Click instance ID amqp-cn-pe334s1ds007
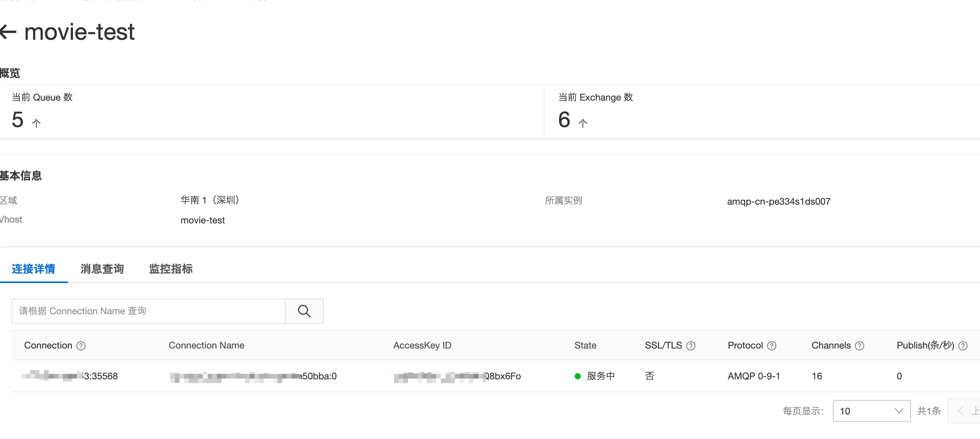This screenshot has height=439, width=980. pos(778,202)
